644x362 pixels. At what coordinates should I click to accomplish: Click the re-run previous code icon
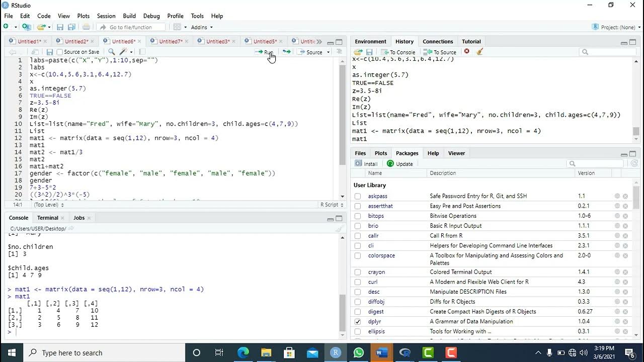pyautogui.click(x=286, y=52)
